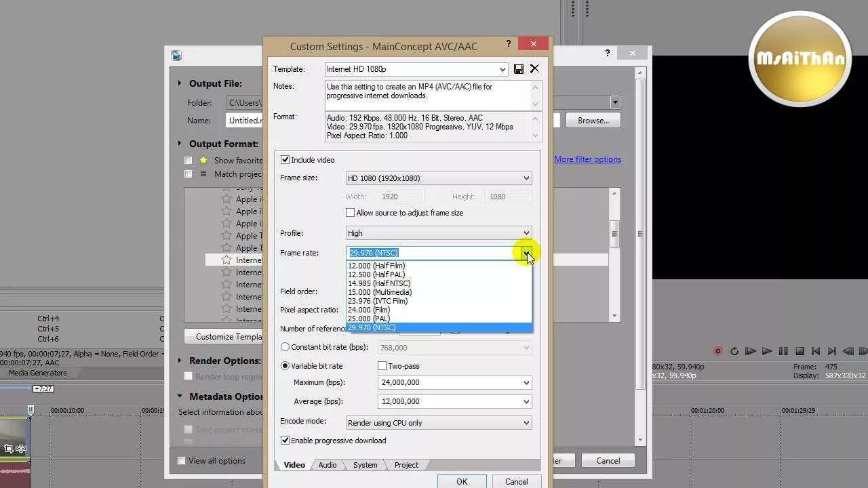Open the Template dropdown
This screenshot has width=868, height=488.
coord(502,69)
